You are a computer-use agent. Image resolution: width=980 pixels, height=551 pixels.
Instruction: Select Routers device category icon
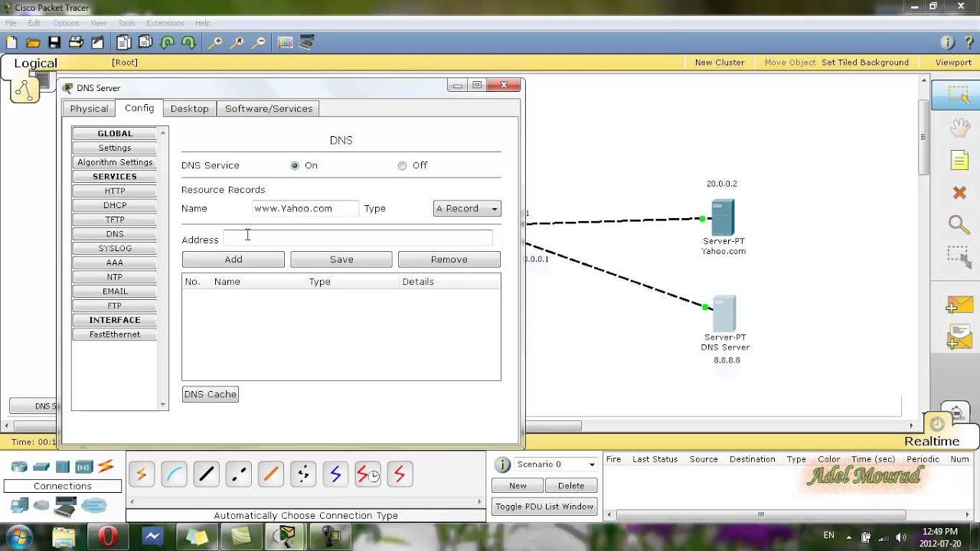[x=20, y=467]
